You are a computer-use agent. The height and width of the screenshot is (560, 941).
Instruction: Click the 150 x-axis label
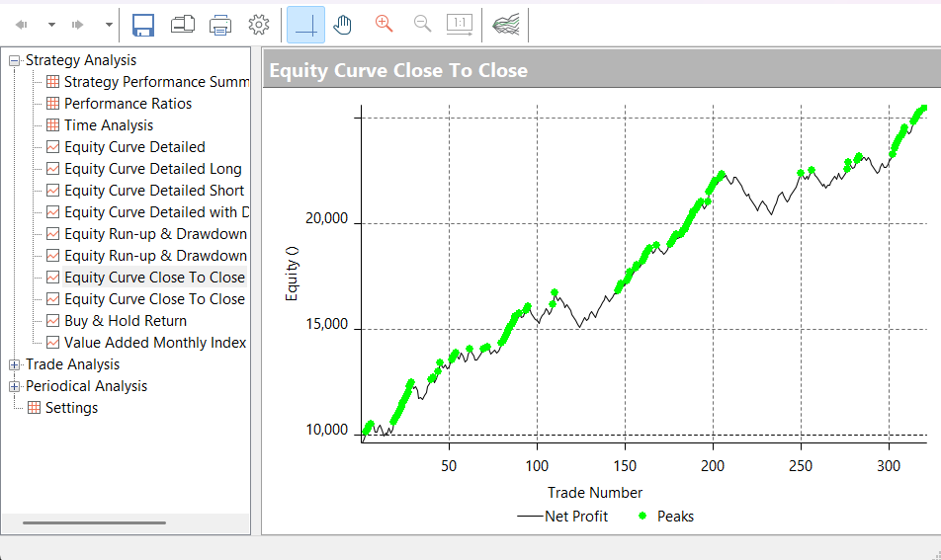tap(625, 466)
